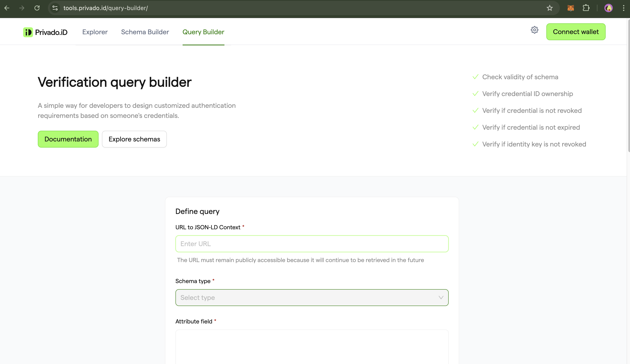630x364 pixels.
Task: Click inside the Attribute field box
Action: (x=312, y=347)
